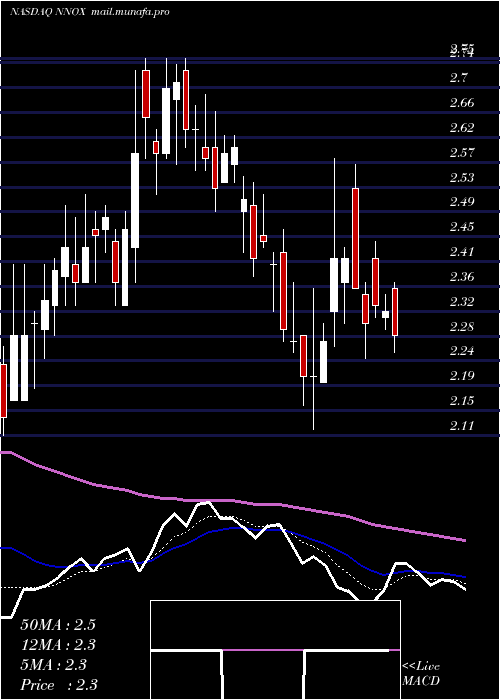The height and width of the screenshot is (700, 500).
Task: Click the 2.15 price axis label
Action: [462, 401]
